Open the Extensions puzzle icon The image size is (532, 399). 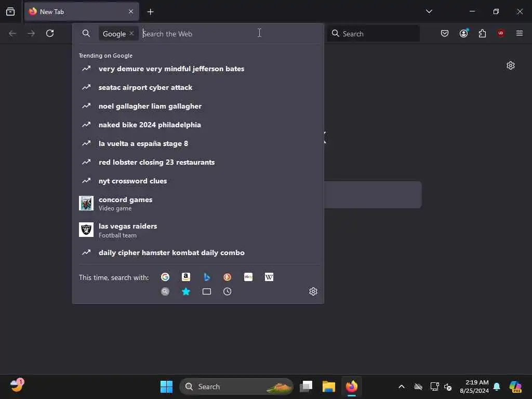pyautogui.click(x=482, y=33)
